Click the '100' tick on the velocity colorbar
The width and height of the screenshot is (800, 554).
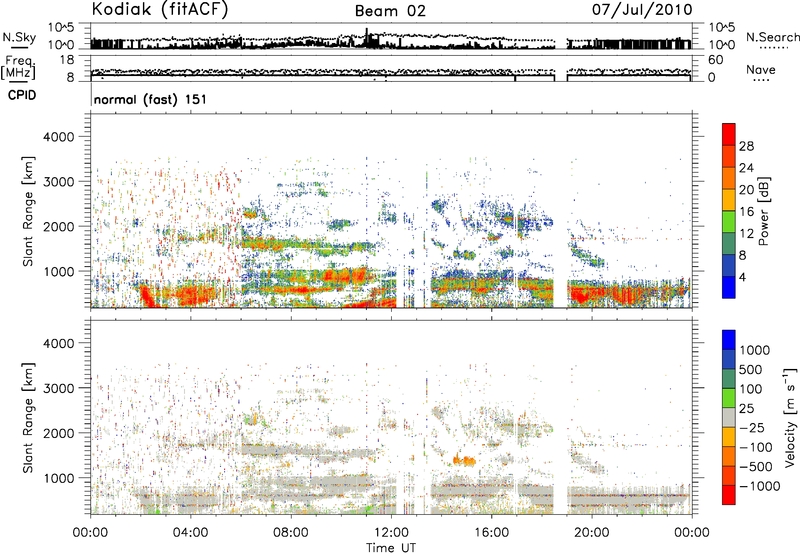pyautogui.click(x=751, y=389)
